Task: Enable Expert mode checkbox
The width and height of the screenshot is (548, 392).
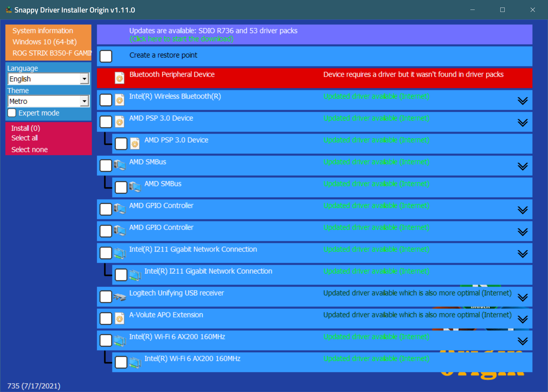Action: (12, 113)
